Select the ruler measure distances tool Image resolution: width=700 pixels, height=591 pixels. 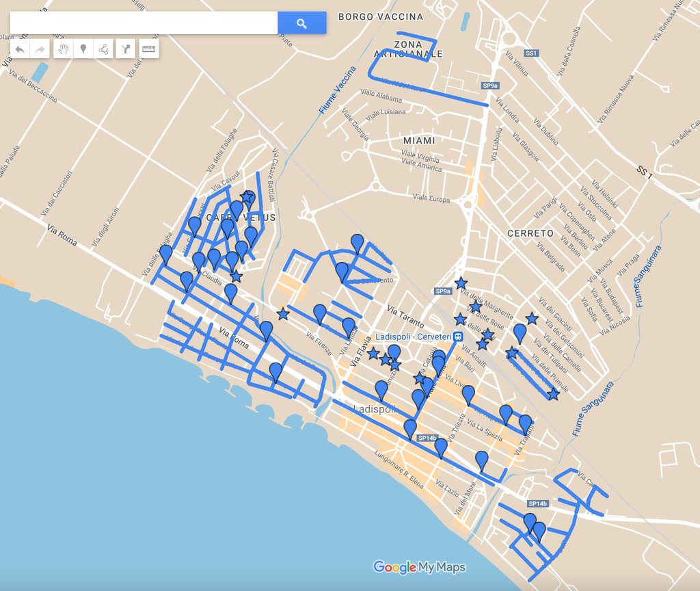pos(148,49)
